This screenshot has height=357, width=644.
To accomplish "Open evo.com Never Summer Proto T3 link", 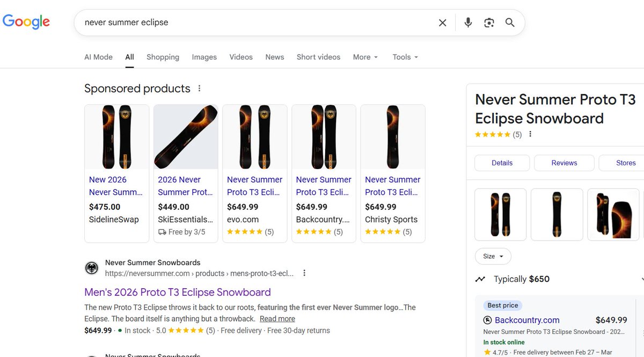I will (254, 186).
